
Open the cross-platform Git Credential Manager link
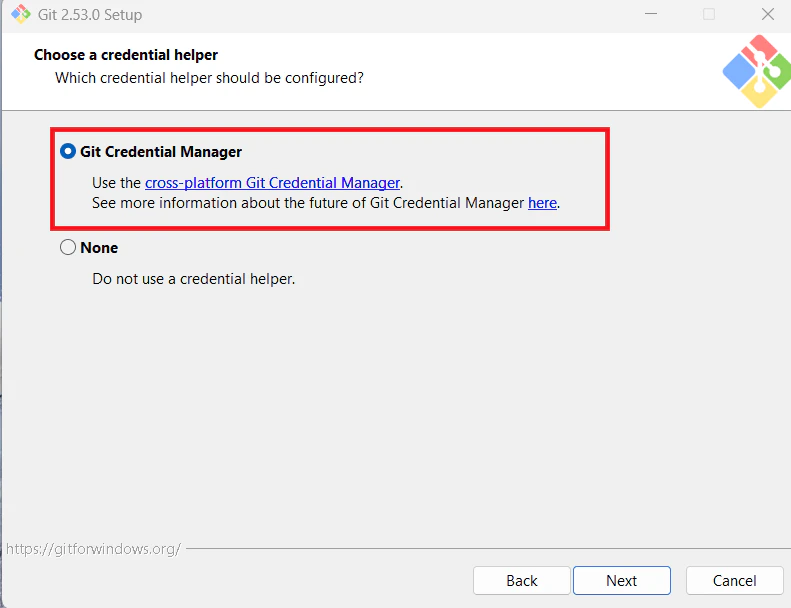pyautogui.click(x=272, y=183)
